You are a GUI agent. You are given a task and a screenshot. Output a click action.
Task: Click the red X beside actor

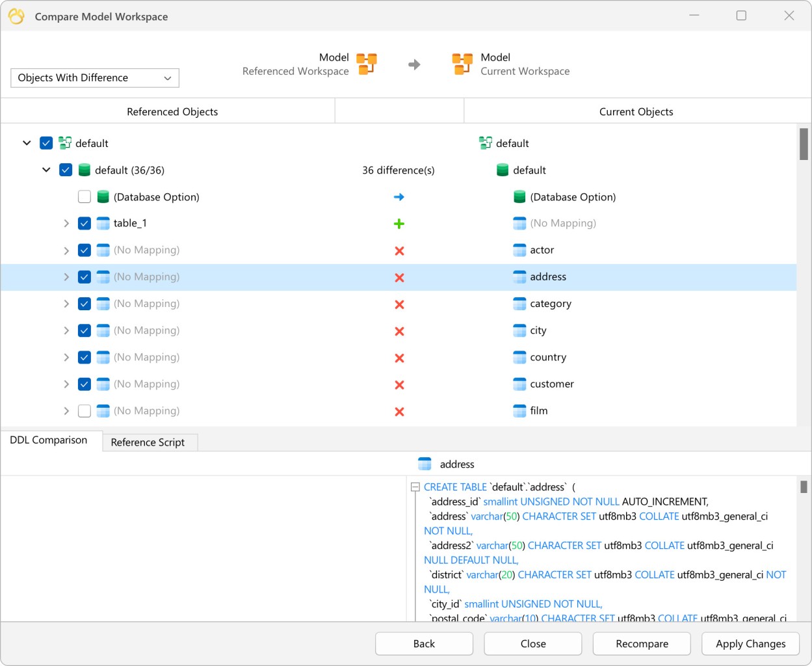coord(399,251)
